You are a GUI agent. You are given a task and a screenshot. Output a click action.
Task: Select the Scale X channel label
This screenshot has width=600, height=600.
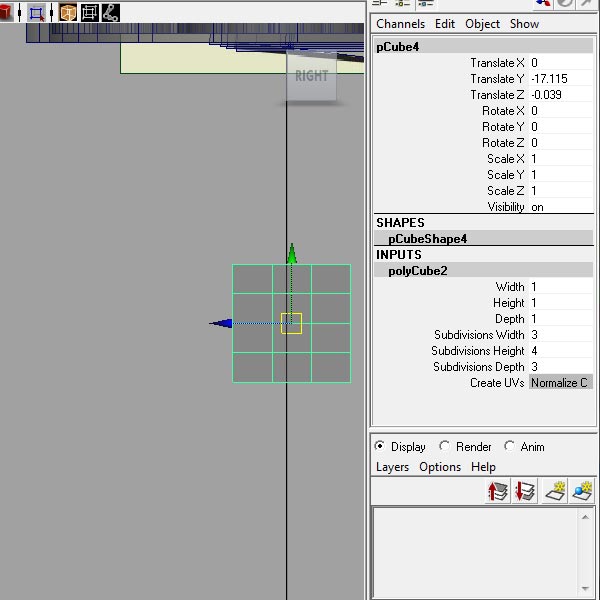[505, 159]
